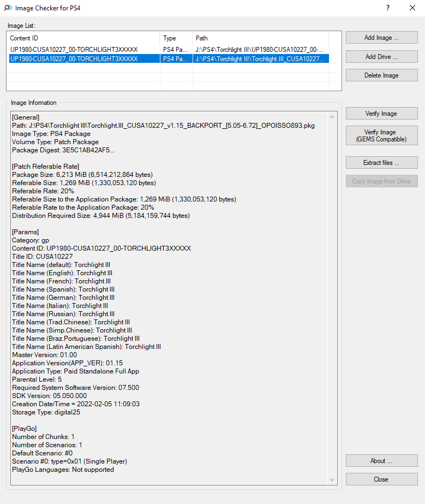Screen dimensions: 425x504
Task: Close the window with the X
Action: click(412, 8)
